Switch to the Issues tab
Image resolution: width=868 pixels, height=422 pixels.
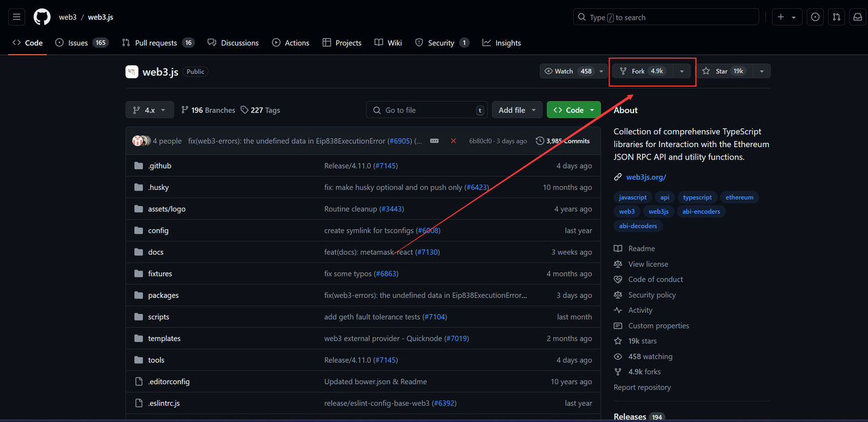coord(81,43)
